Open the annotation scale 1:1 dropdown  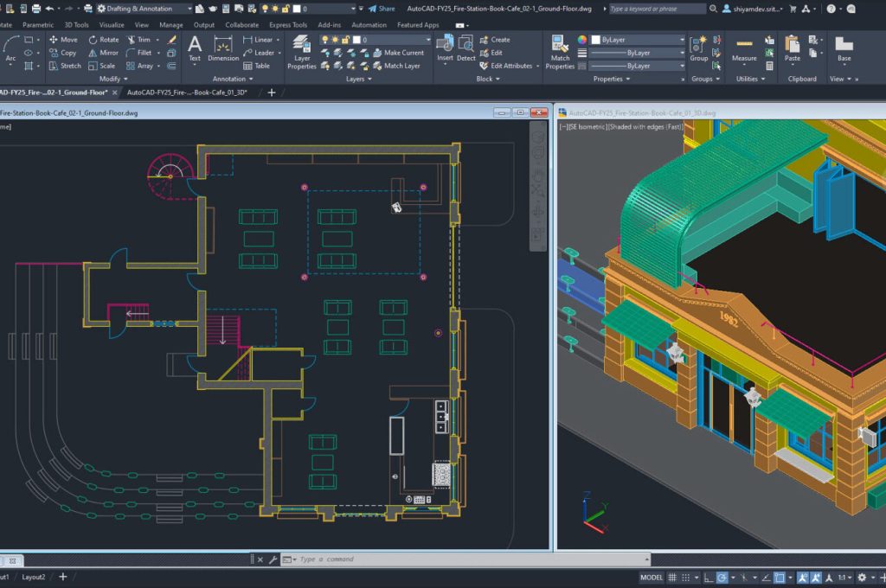pyautogui.click(x=844, y=578)
